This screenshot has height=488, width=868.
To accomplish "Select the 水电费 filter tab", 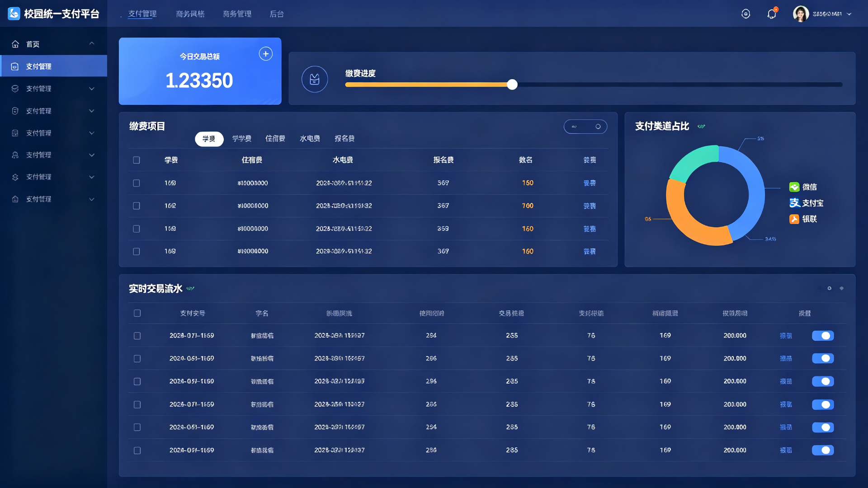I will coord(310,139).
